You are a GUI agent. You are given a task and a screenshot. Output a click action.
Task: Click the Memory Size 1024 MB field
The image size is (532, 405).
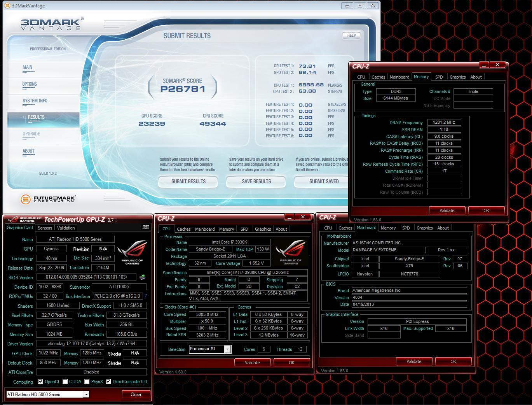coord(54,334)
